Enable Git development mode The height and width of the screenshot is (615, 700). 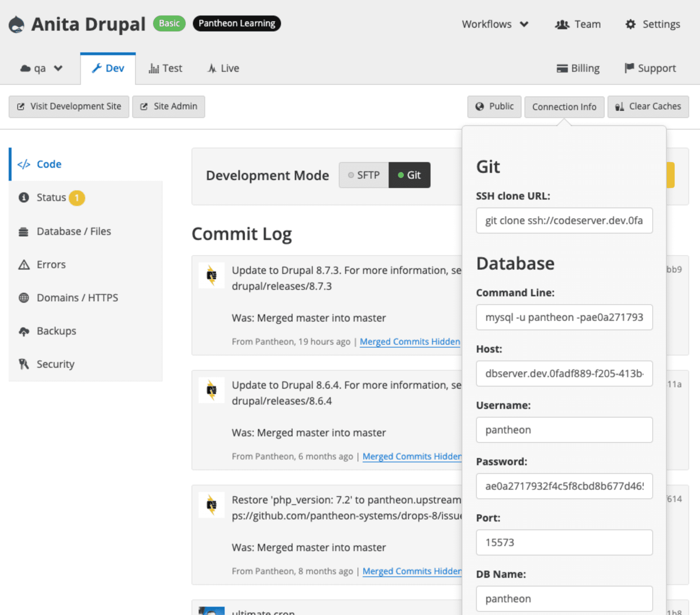tap(410, 175)
